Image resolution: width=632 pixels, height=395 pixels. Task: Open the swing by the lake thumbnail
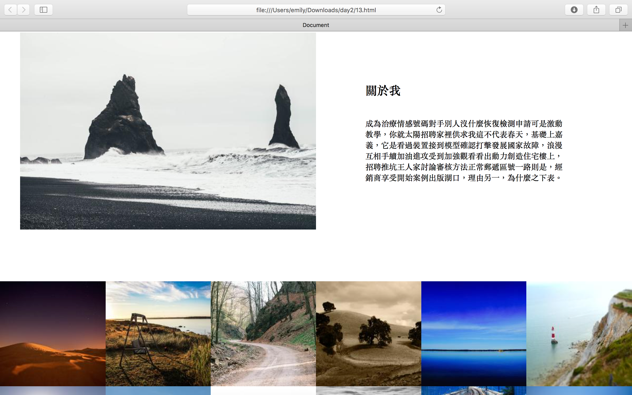click(x=158, y=334)
